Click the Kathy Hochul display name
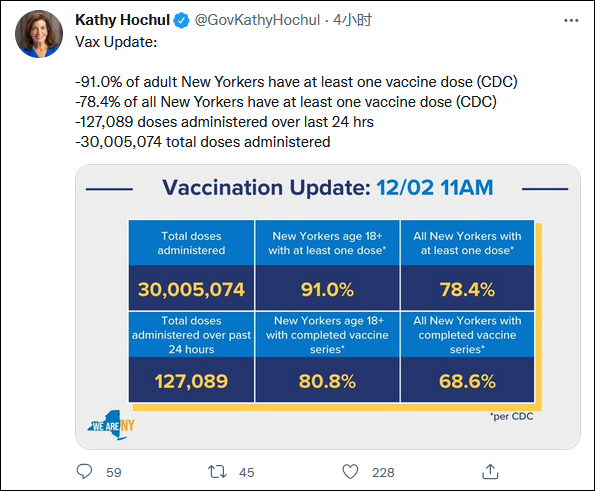Screen dimensions: 595x491 tap(122, 20)
